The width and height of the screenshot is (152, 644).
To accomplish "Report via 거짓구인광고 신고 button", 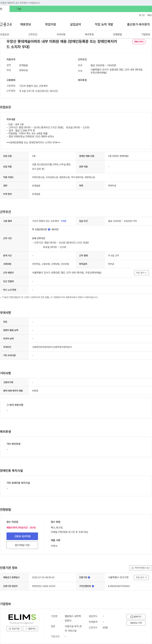I will 140,568.
